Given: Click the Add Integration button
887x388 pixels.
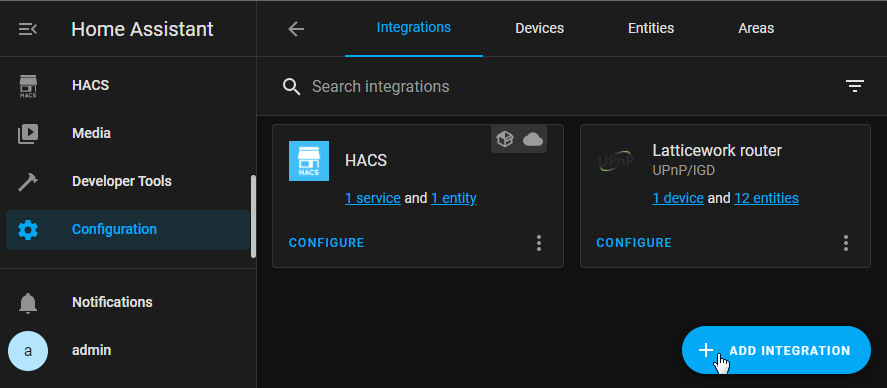Looking at the screenshot, I should click(776, 350).
